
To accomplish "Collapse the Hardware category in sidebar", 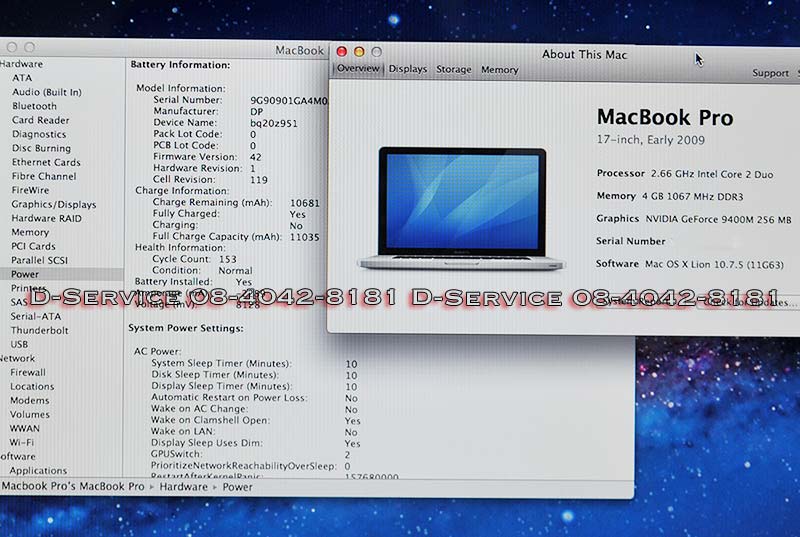I will pyautogui.click(x=20, y=64).
